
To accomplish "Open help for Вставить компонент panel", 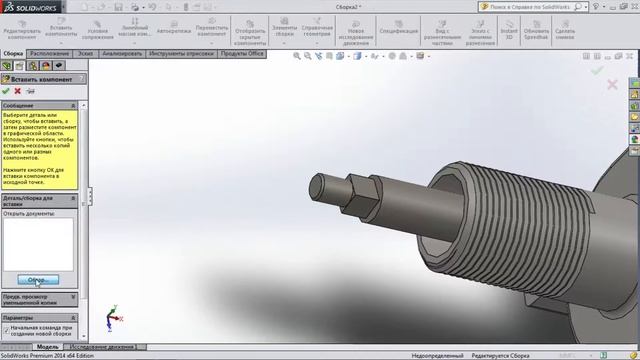I will (82, 79).
